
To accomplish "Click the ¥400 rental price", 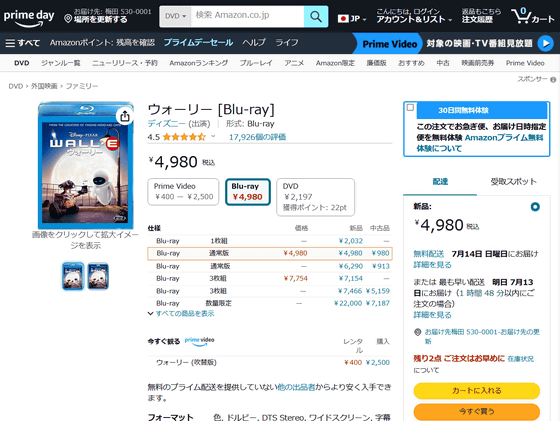I will [353, 362].
